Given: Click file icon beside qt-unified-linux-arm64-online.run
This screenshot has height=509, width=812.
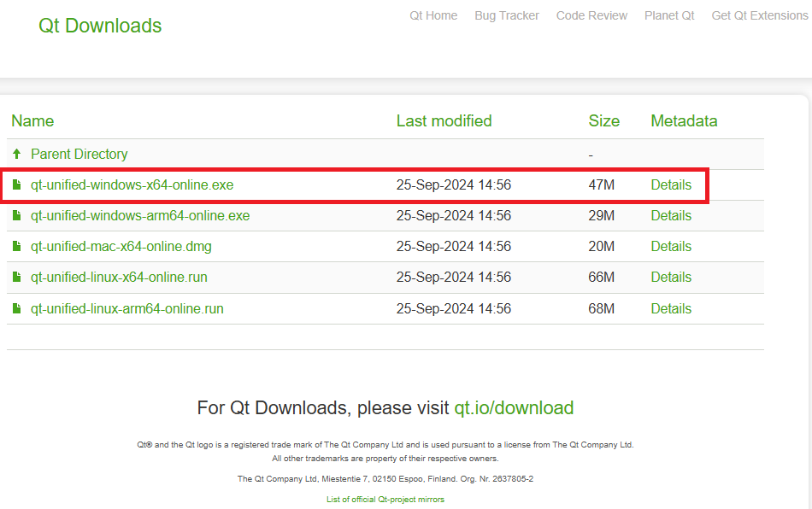Looking at the screenshot, I should (x=16, y=308).
